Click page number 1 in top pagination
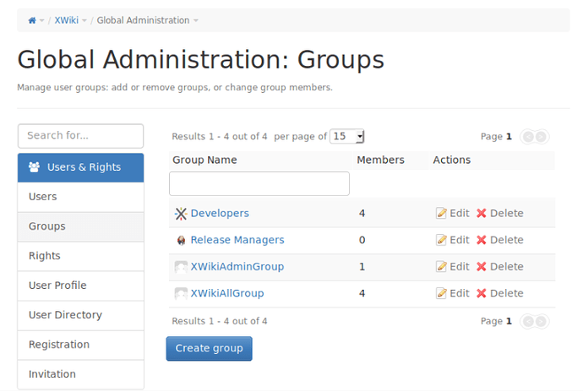 [509, 137]
